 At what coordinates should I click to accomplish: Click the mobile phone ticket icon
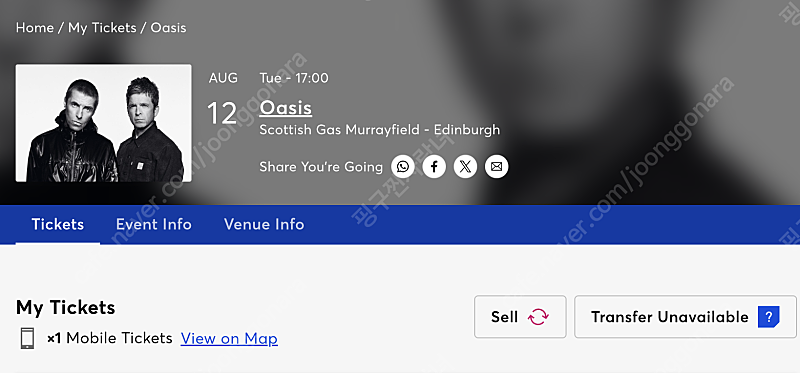[28, 338]
